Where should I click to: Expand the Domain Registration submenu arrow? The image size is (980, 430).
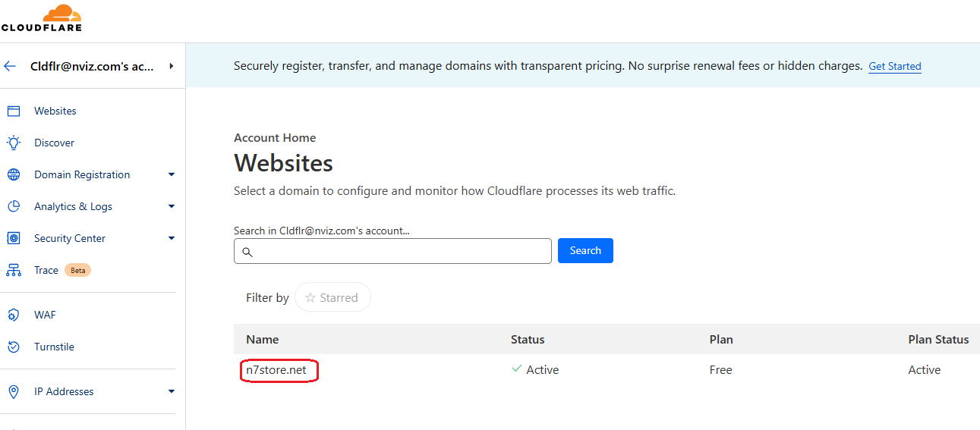coord(172,174)
